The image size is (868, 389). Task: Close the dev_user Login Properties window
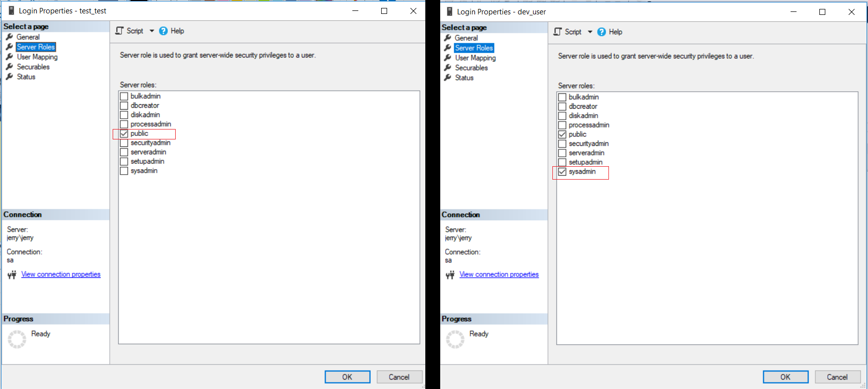tap(852, 12)
